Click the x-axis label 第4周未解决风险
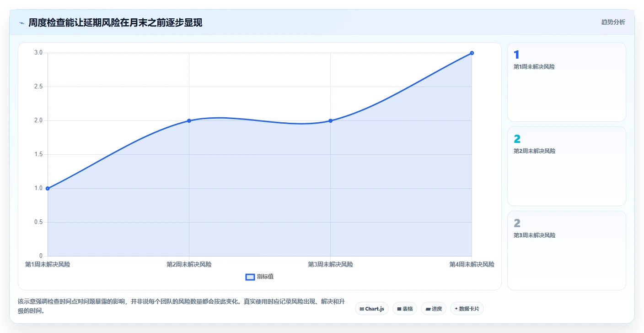Viewport: 644px width, 333px height. (x=472, y=264)
